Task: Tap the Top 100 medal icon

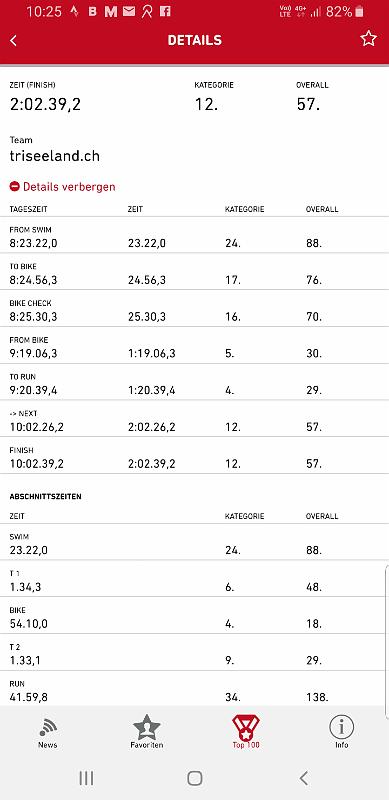Action: click(x=246, y=727)
